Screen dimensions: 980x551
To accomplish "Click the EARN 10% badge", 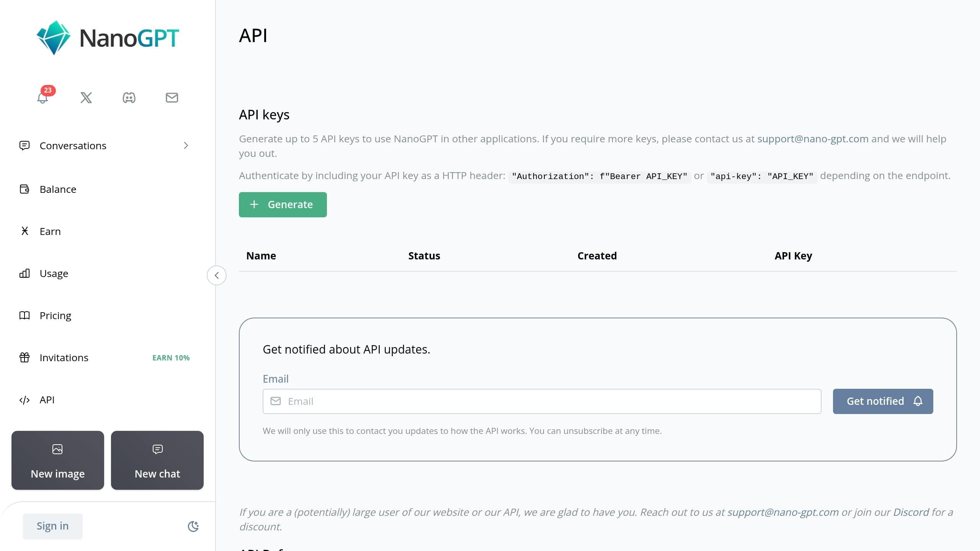I will (x=171, y=358).
